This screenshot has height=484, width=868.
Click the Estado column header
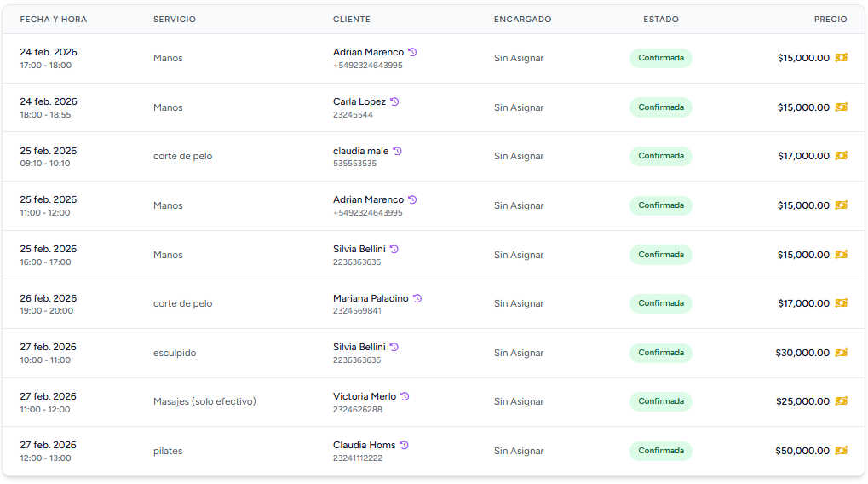[x=661, y=20]
